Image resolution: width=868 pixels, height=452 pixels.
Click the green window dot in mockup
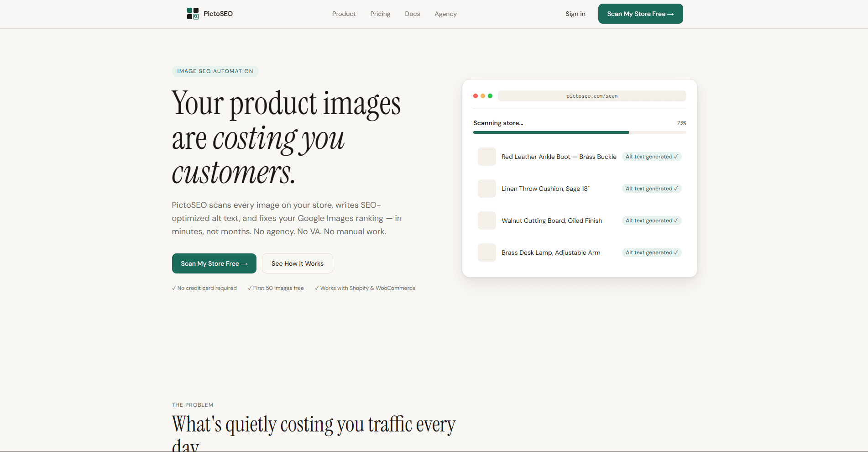[x=490, y=96]
